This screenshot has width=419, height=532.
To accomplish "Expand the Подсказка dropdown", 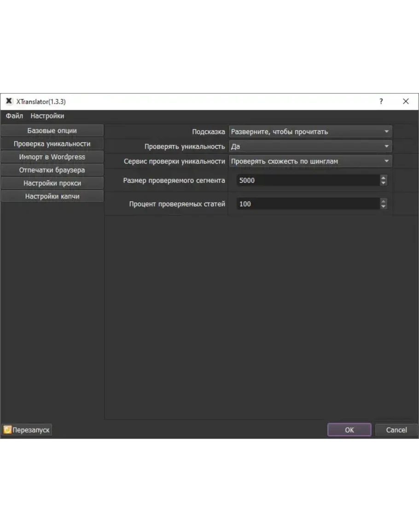I will [x=310, y=132].
